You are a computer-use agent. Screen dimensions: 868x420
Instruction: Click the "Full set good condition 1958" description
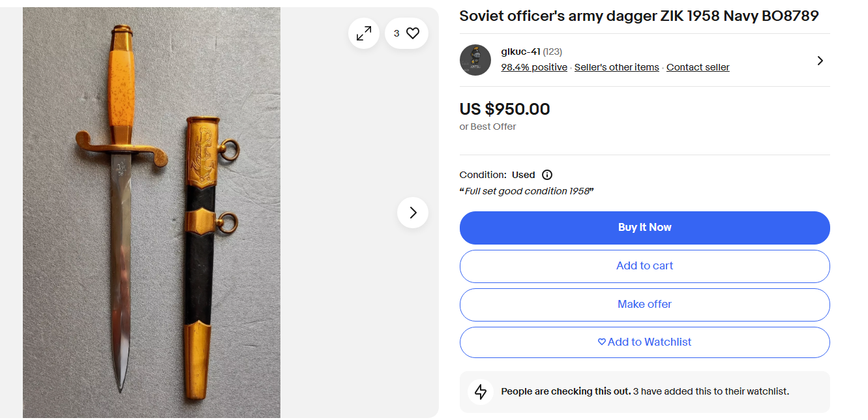[527, 191]
